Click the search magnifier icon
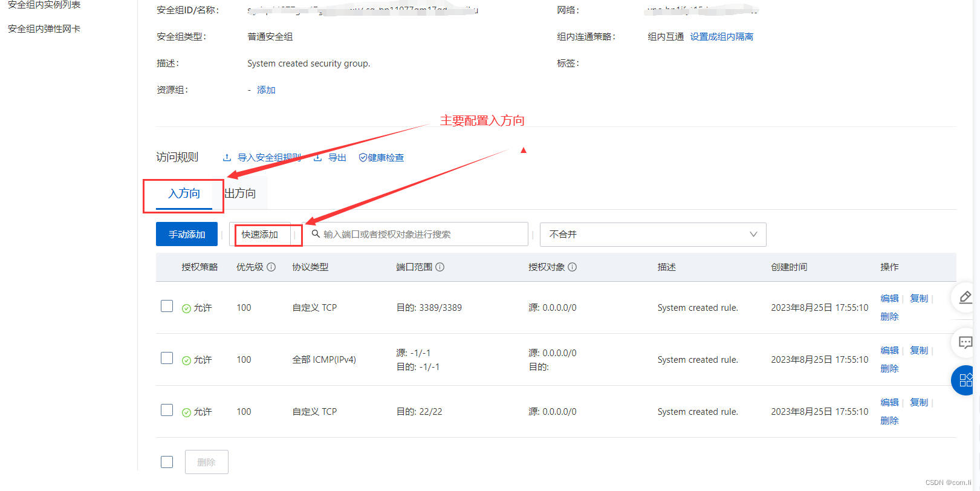The height and width of the screenshot is (491, 980). click(316, 234)
